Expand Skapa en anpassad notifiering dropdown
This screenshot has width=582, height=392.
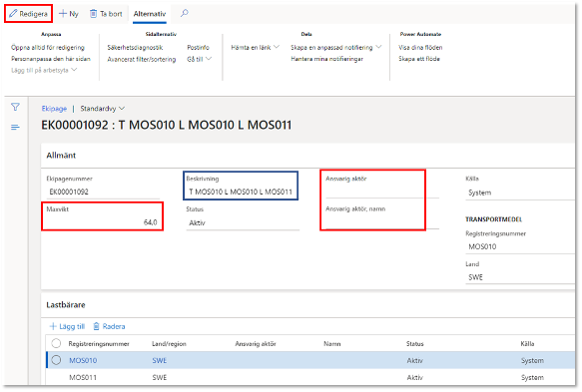[x=335, y=48]
